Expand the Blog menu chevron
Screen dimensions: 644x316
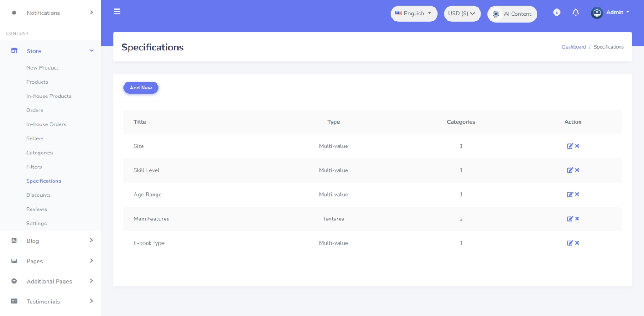tap(91, 240)
